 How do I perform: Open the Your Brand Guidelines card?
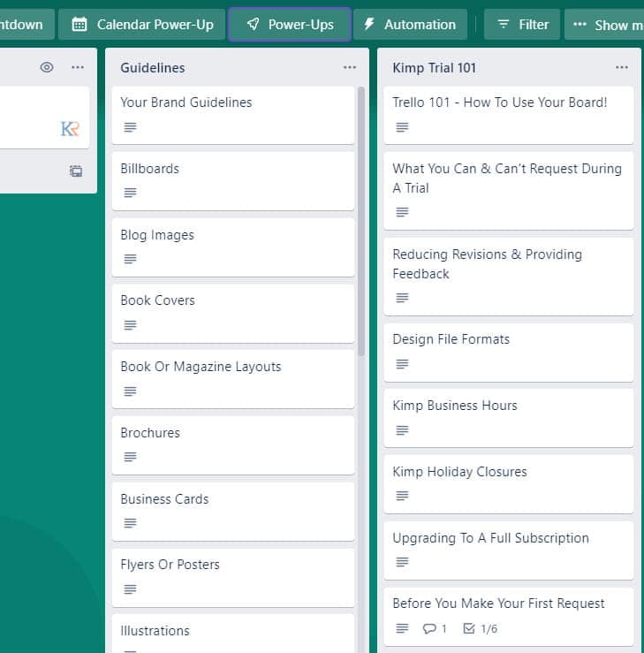(233, 115)
